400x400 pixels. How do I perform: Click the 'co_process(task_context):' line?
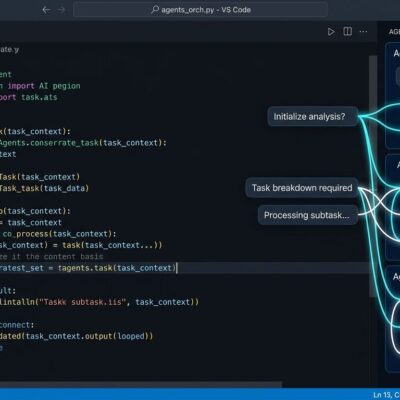pyautogui.click(x=59, y=234)
